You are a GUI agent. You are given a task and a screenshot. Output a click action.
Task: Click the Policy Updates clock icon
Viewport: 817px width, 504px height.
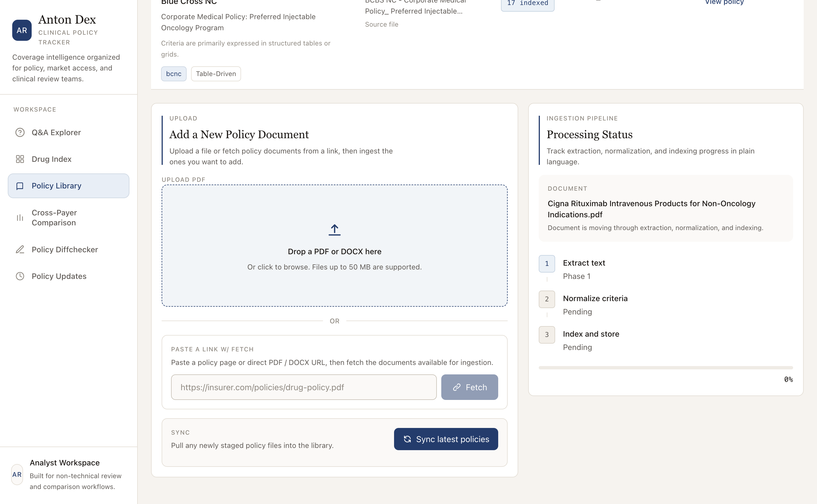[x=20, y=276]
